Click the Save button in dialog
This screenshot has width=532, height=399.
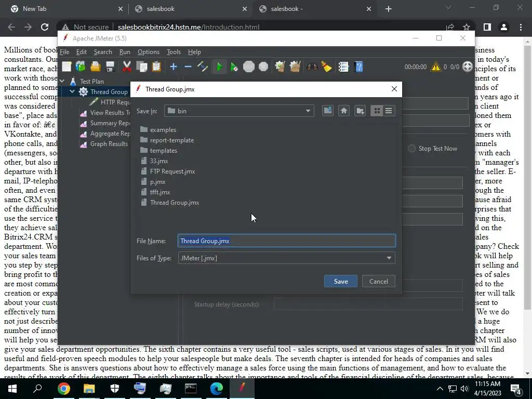tap(341, 281)
